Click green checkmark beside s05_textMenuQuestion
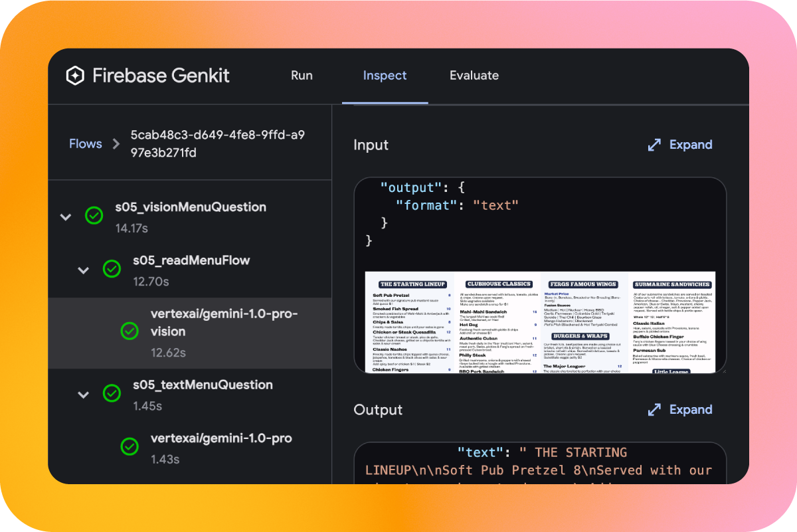Screen dimensions: 797x532 coord(112,393)
